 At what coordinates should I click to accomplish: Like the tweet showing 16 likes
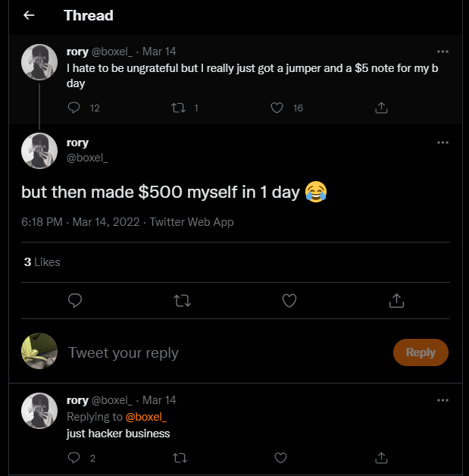click(277, 108)
